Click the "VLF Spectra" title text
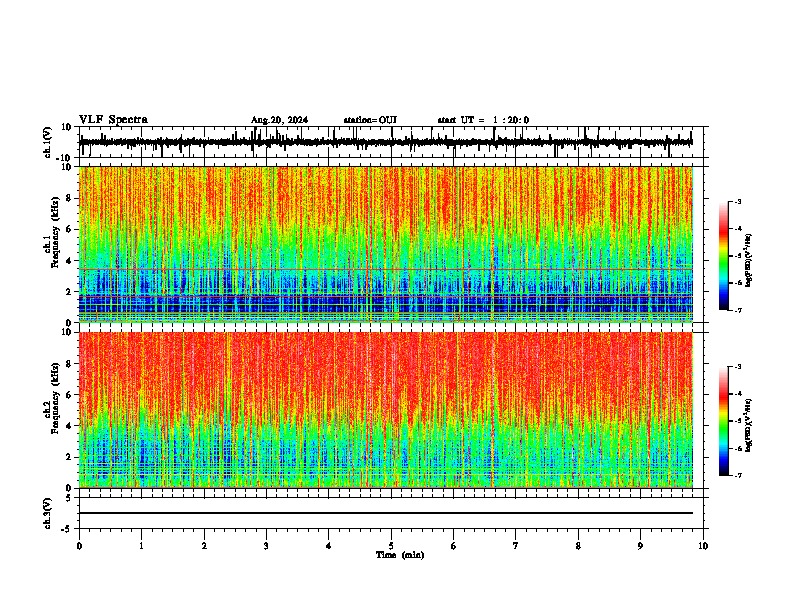Image resolution: width=792 pixels, height=612 pixels. (113, 120)
